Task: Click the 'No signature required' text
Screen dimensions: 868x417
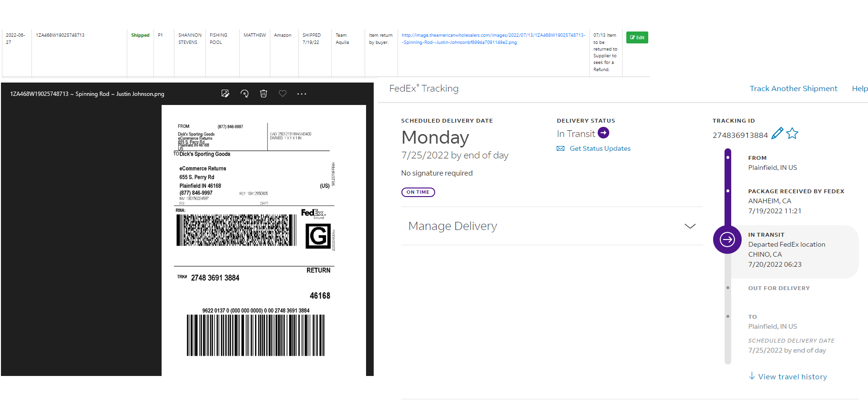Action: (437, 173)
